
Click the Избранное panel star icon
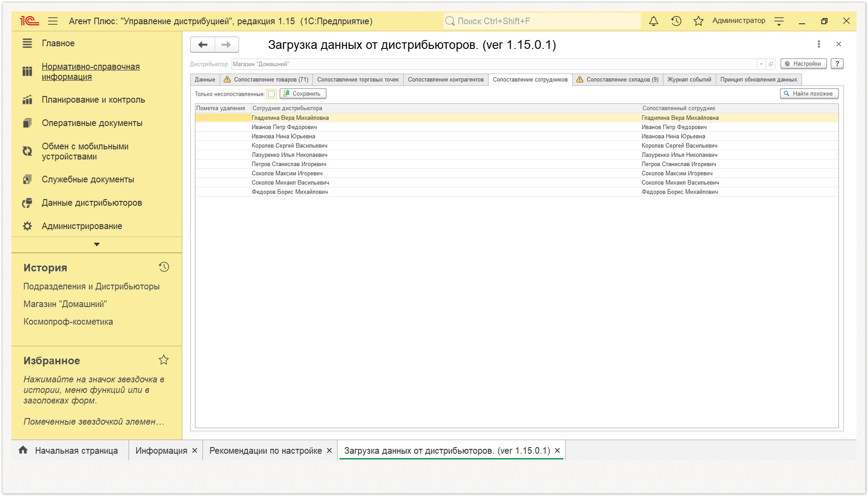(x=164, y=360)
